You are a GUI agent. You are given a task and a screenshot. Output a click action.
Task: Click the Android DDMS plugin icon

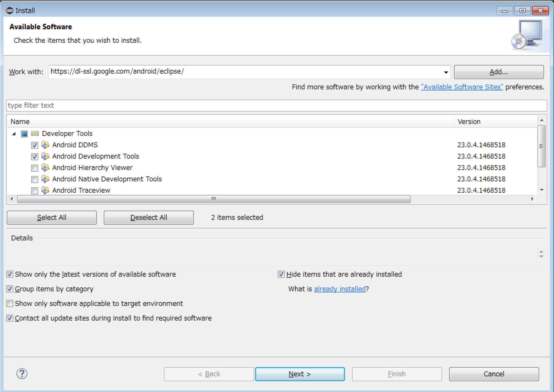(x=45, y=145)
